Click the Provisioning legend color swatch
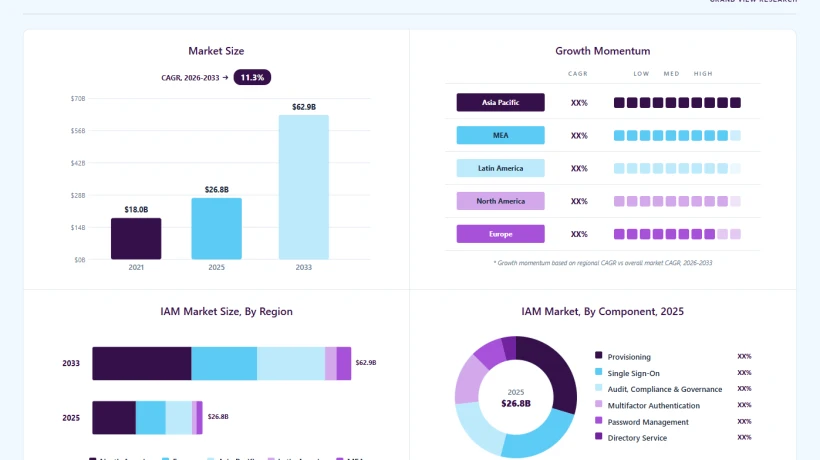The height and width of the screenshot is (460, 820). coord(598,355)
